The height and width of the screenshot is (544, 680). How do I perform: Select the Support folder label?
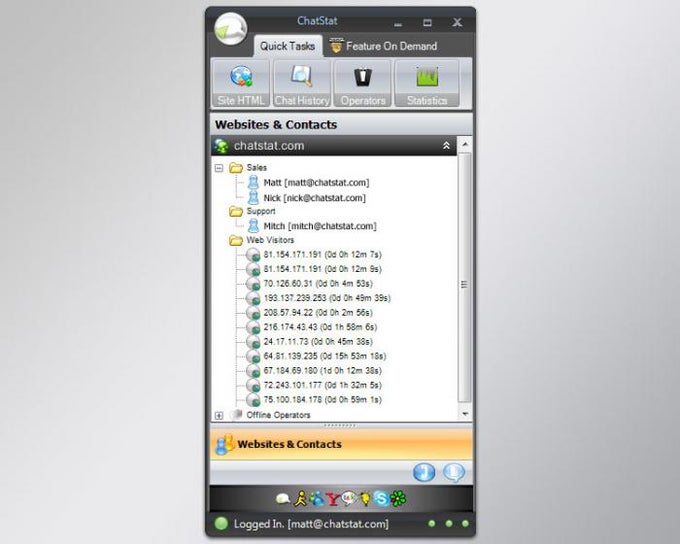pyautogui.click(x=261, y=211)
